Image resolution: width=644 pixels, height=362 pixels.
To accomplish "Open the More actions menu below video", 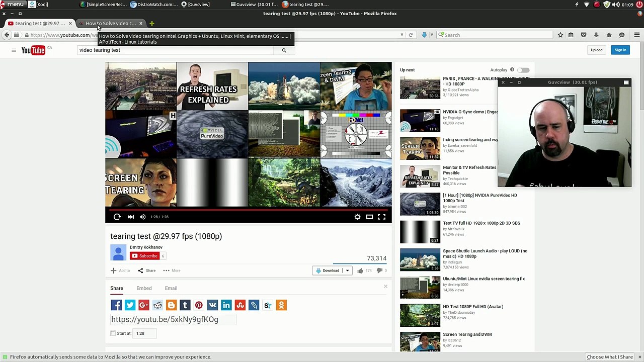I will [172, 270].
